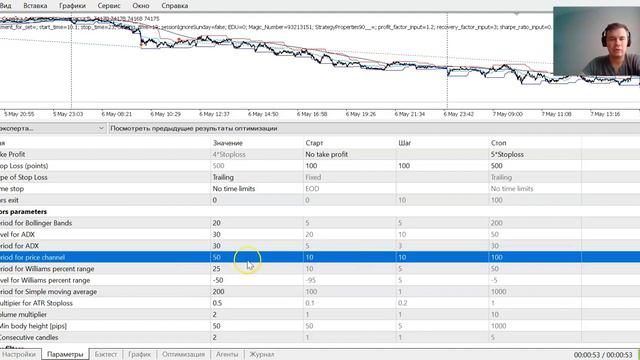This screenshot has width=640, height=360.
Task: Click the webcam video thumbnail
Action: pos(596,41)
